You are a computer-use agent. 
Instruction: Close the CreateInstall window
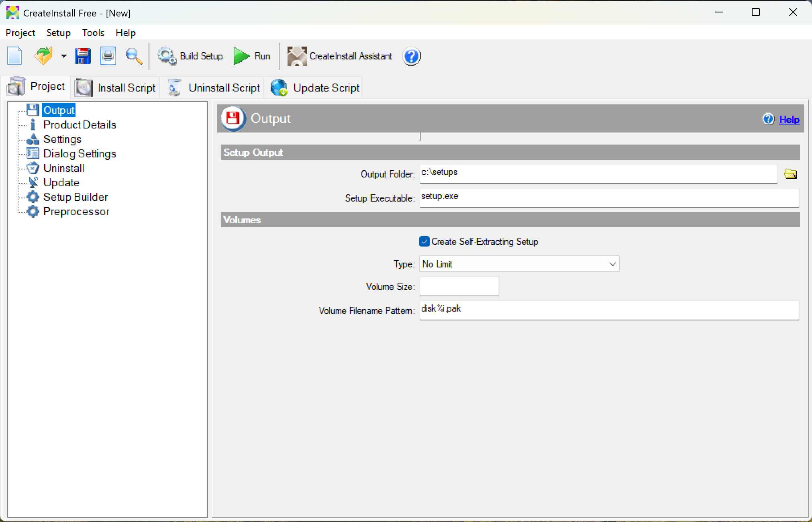(793, 12)
